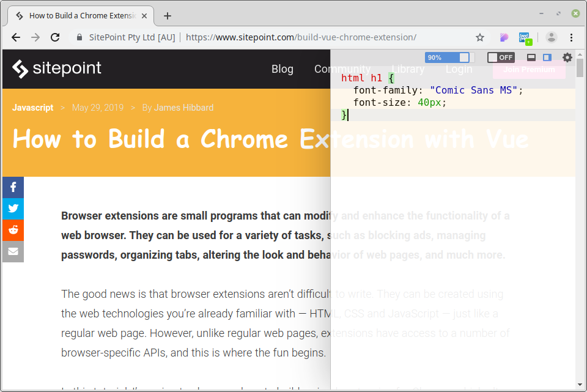Reload the current page
The width and height of the screenshot is (587, 392).
point(55,37)
